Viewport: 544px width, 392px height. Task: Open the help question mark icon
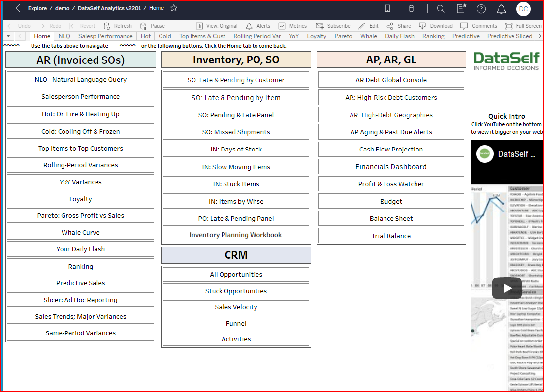click(481, 9)
